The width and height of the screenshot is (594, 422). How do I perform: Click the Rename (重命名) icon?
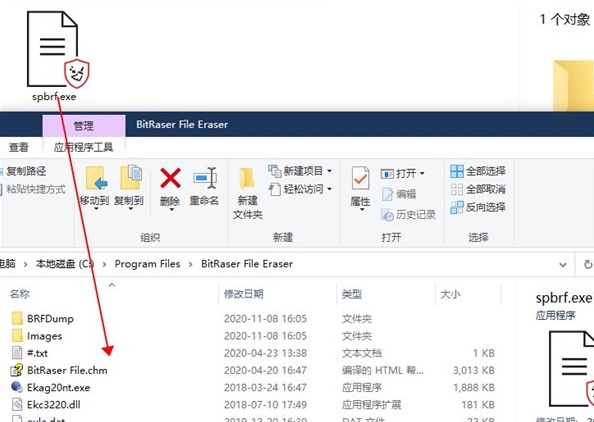[205, 178]
